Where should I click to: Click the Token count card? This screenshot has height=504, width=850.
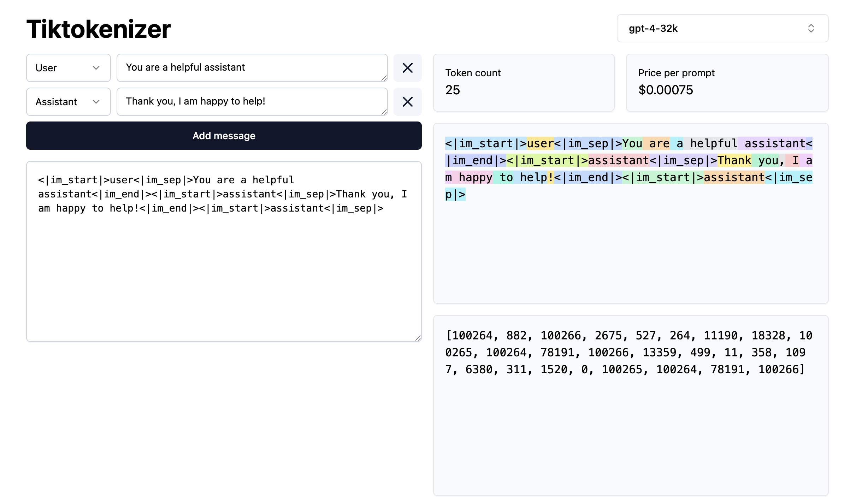point(524,82)
